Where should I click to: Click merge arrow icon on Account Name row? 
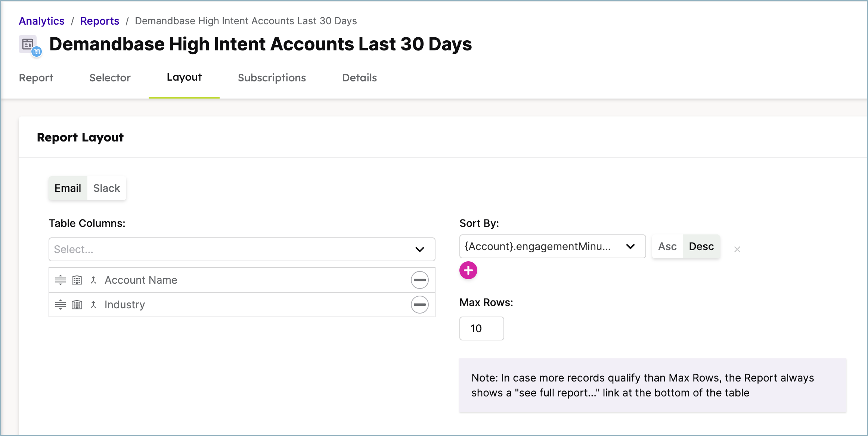[93, 280]
